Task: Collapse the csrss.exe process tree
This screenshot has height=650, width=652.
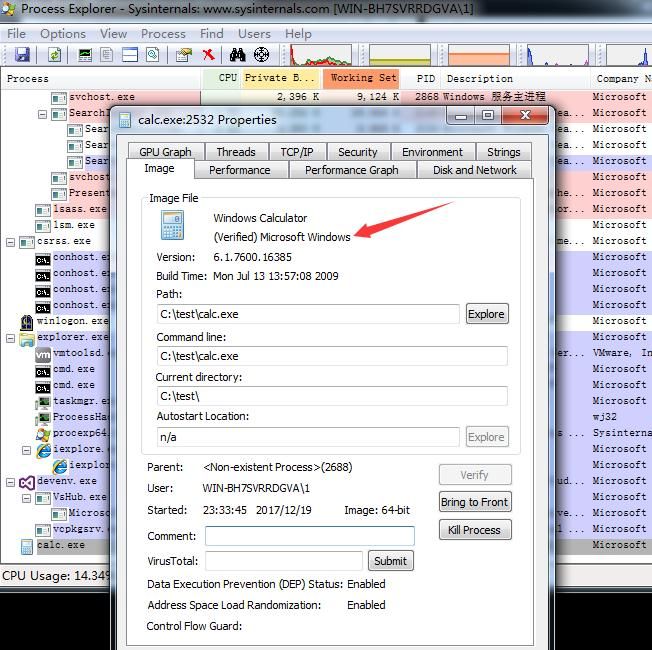Action: [x=10, y=242]
